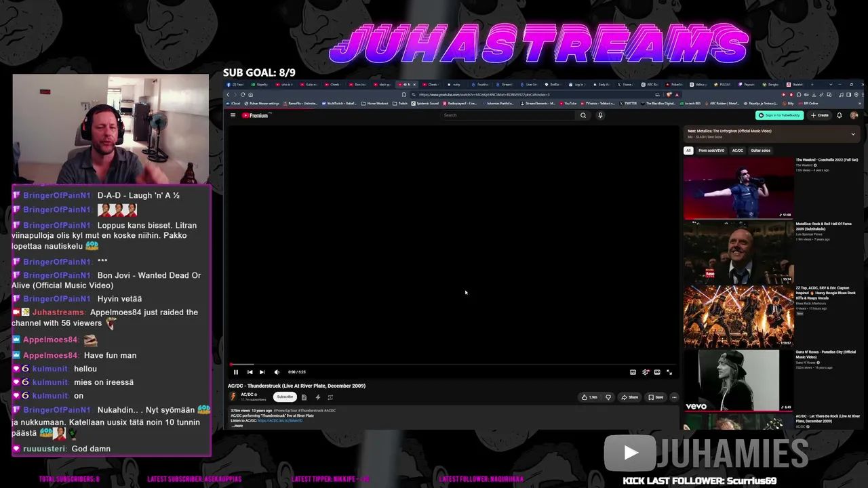The width and height of the screenshot is (868, 488).
Task: Expand the Next: Metallica playlist panel
Action: tap(853, 134)
